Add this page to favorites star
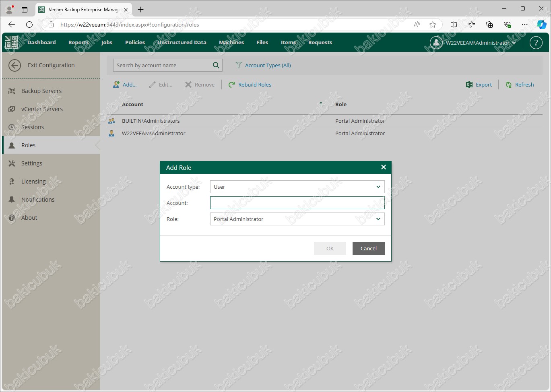Screen dimensions: 551x392 tap(433, 25)
